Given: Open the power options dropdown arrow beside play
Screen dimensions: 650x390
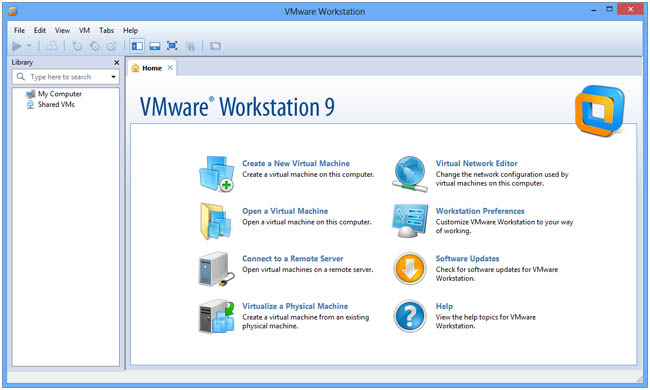Looking at the screenshot, I should (29, 46).
